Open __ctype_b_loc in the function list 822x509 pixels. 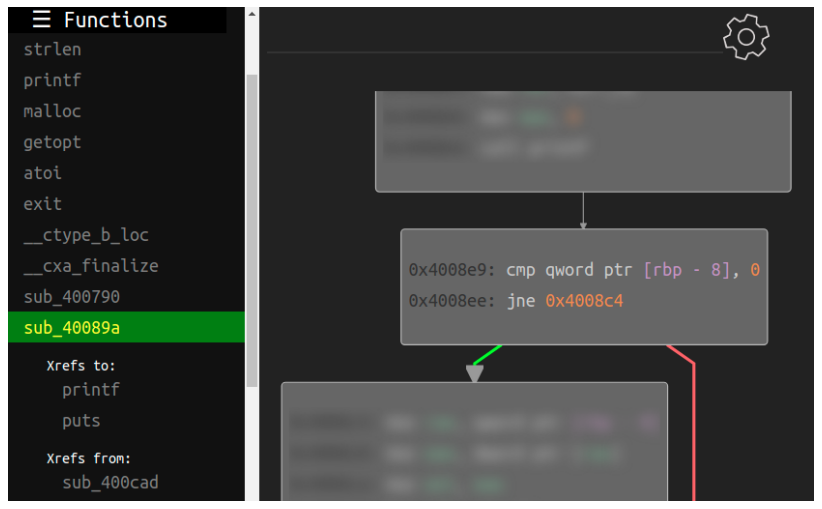[x=85, y=235]
